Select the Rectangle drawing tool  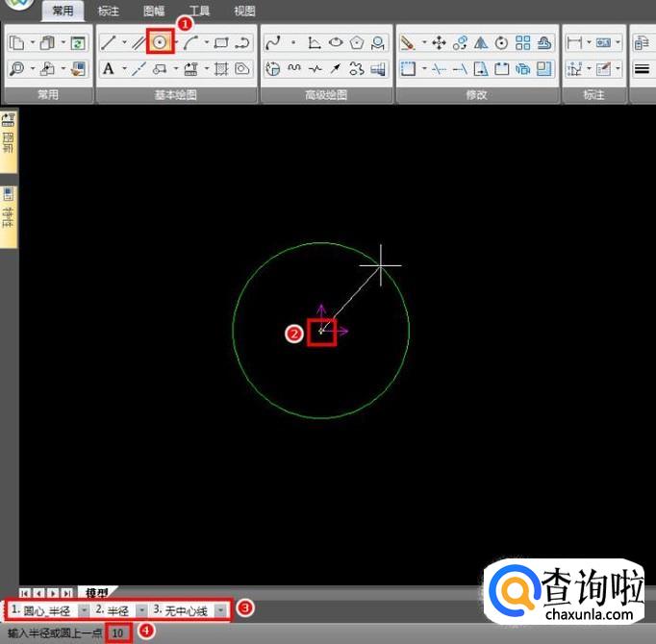pos(221,42)
